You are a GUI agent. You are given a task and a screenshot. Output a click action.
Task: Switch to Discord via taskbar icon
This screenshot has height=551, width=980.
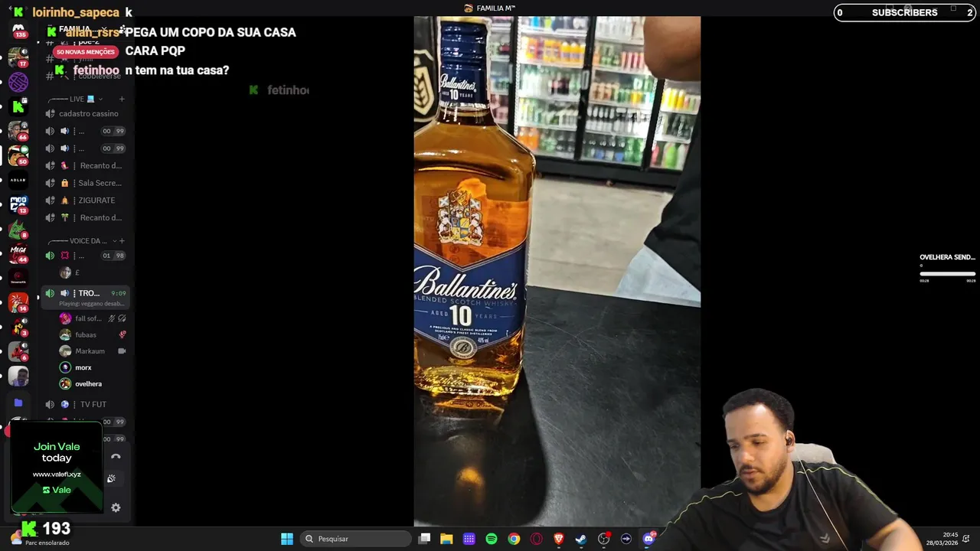pos(649,539)
